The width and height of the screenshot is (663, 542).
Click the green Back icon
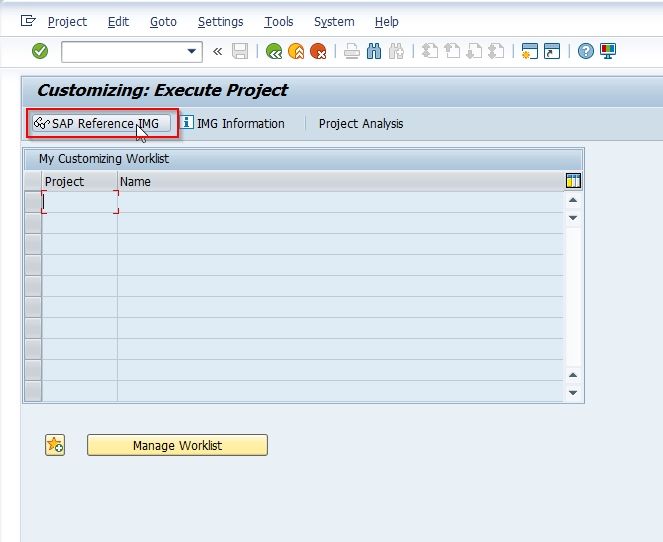coord(274,52)
